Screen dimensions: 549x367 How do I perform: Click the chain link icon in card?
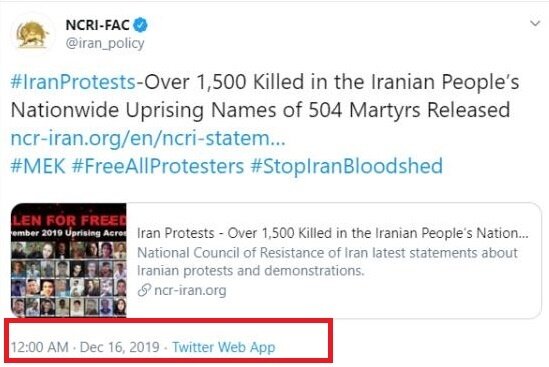[x=144, y=290]
